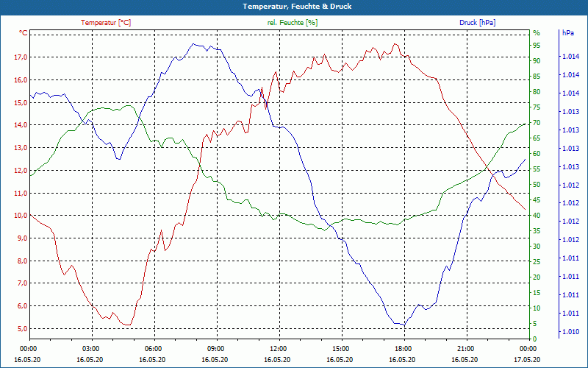This screenshot has height=368, width=588.
Task: Click the 65 tick on humidity axis
Action: 537,138
